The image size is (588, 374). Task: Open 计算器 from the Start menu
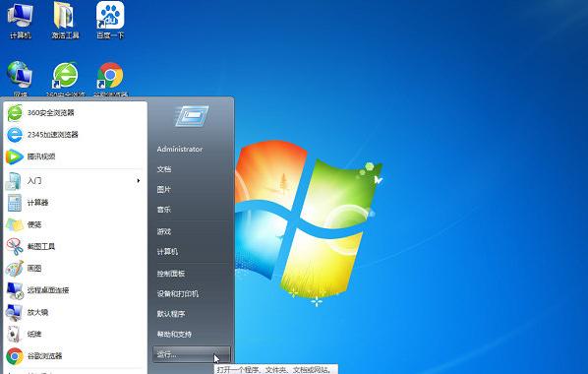[75, 203]
